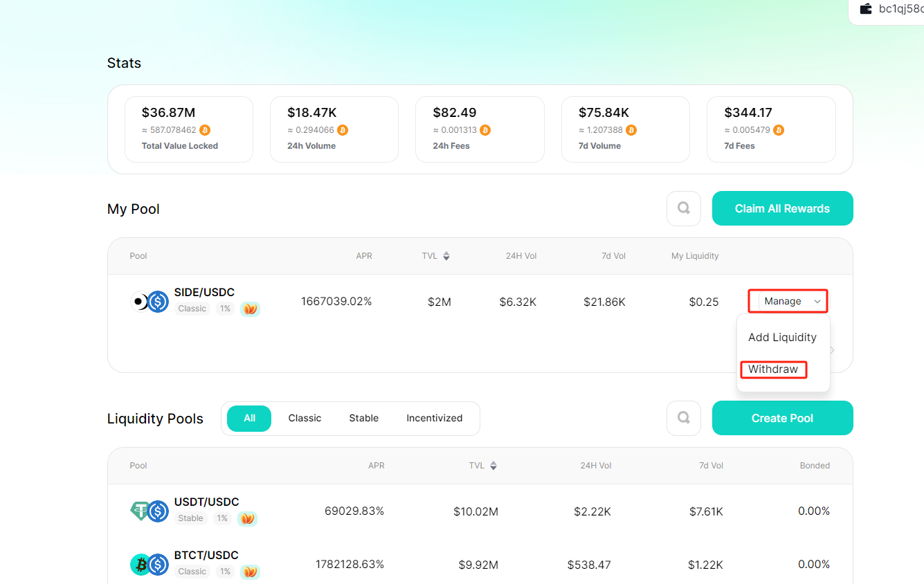Choose Withdraw from Manage menu

coord(773,369)
